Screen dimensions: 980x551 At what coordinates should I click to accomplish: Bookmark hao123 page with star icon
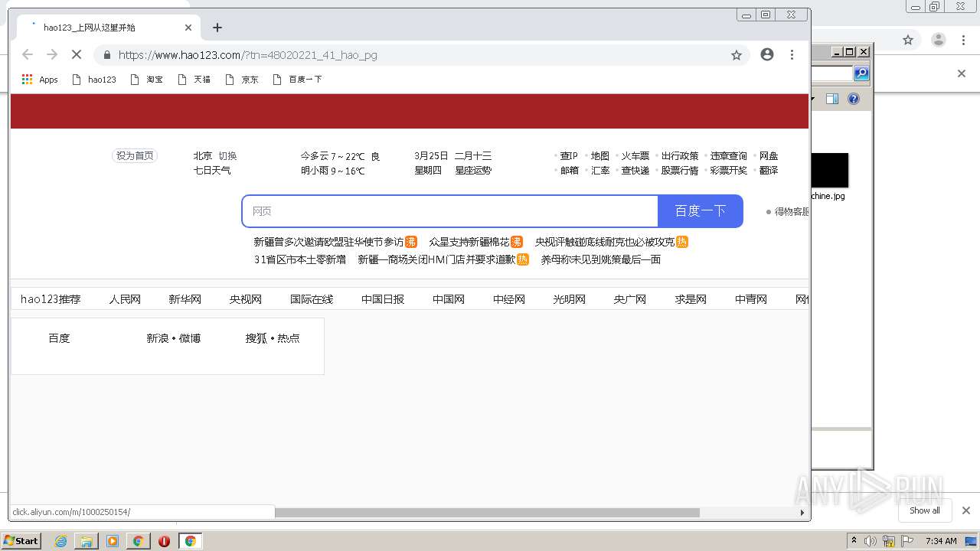coord(737,55)
